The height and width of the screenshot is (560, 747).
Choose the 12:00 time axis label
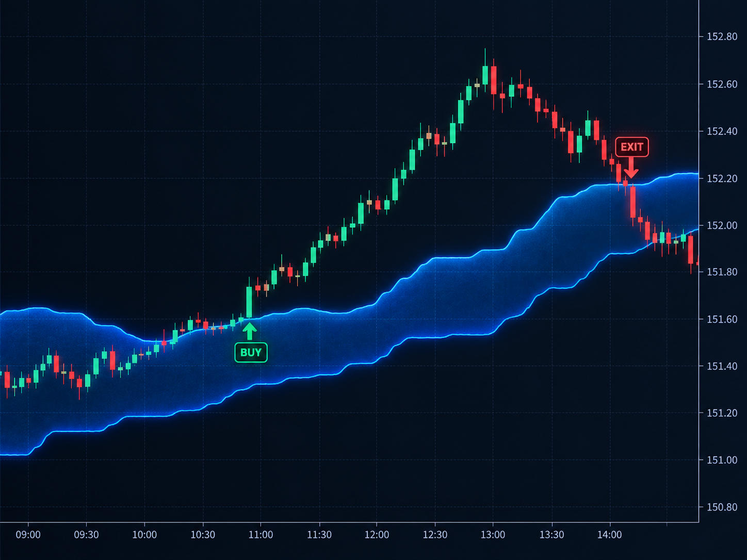coord(377,535)
